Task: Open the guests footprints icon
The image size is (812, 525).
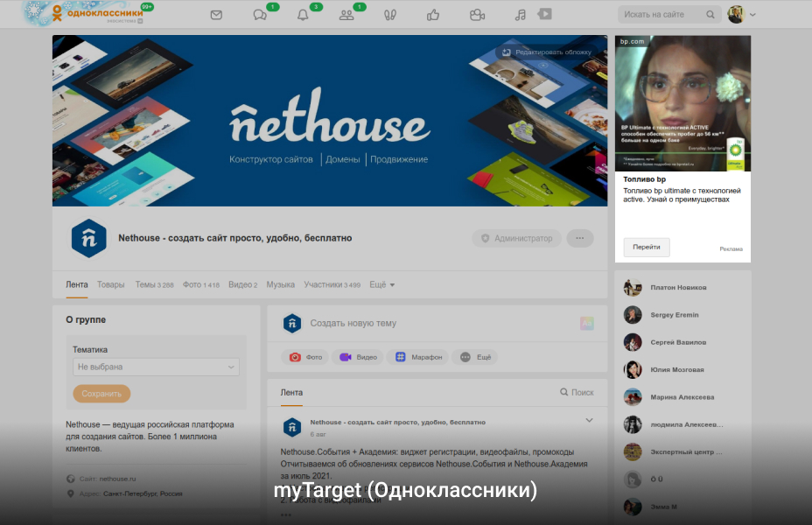Action: [x=390, y=15]
